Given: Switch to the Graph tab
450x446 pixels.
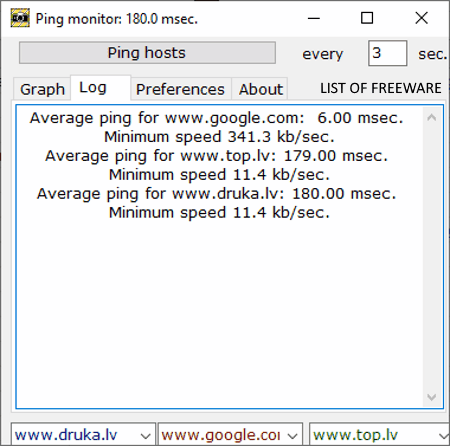Looking at the screenshot, I should (x=42, y=89).
